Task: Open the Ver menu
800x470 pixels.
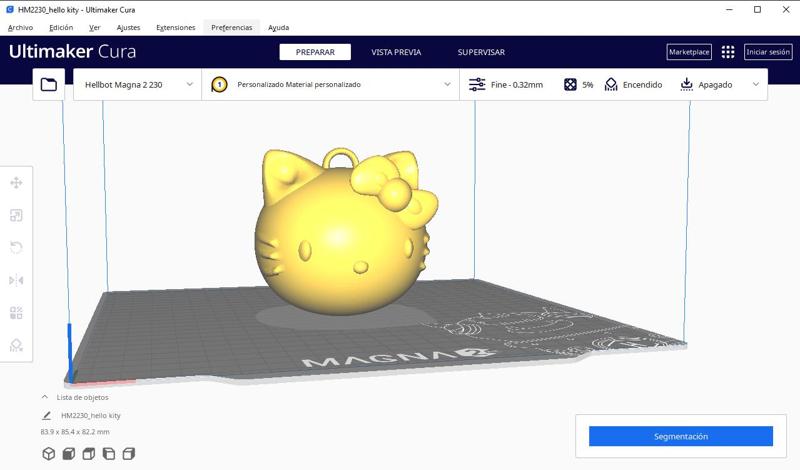Action: [94, 28]
